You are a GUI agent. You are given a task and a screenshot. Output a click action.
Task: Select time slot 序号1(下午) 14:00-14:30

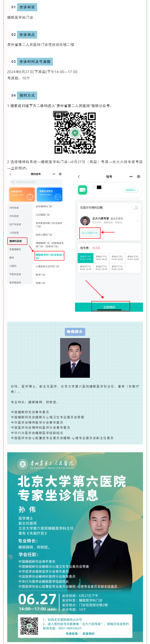pyautogui.click(x=85, y=258)
